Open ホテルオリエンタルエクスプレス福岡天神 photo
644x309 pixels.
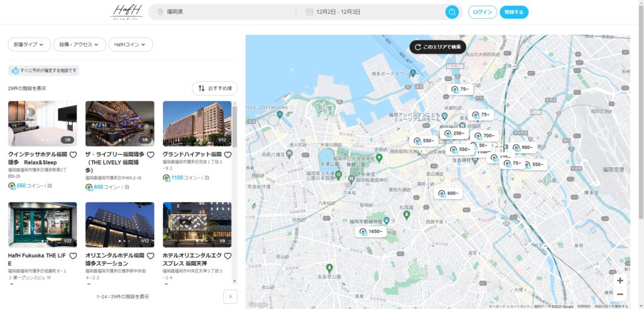click(197, 224)
